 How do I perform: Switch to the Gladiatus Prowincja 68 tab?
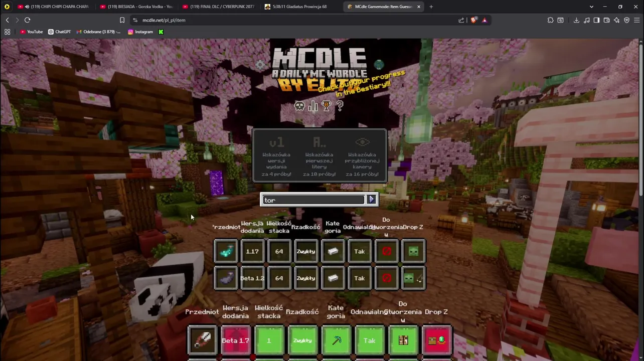pyautogui.click(x=301, y=7)
